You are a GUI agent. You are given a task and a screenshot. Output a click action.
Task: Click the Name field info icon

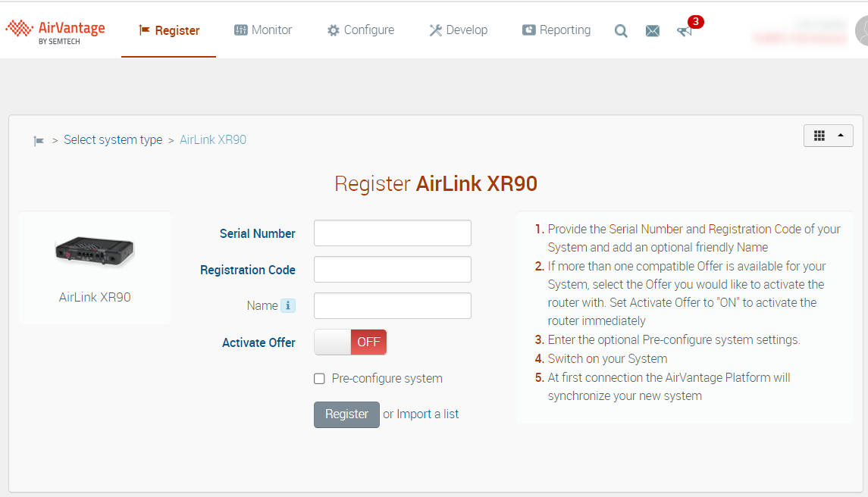(288, 306)
